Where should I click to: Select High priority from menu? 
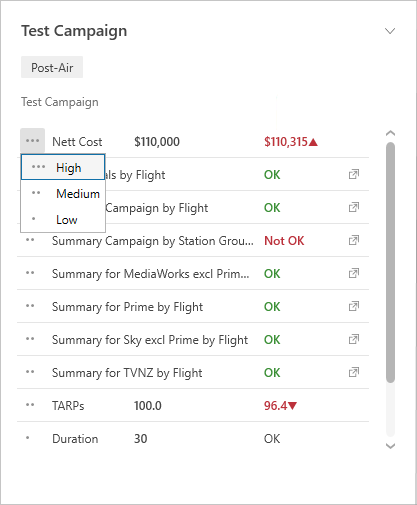click(x=63, y=167)
